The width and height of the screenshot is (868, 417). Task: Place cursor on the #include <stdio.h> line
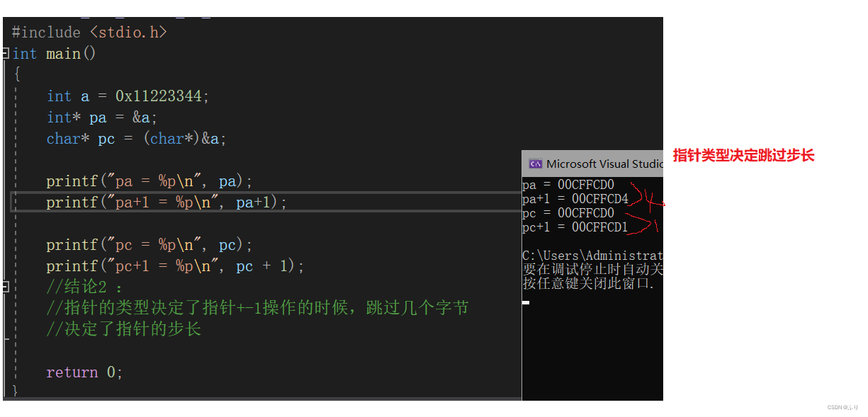(89, 33)
